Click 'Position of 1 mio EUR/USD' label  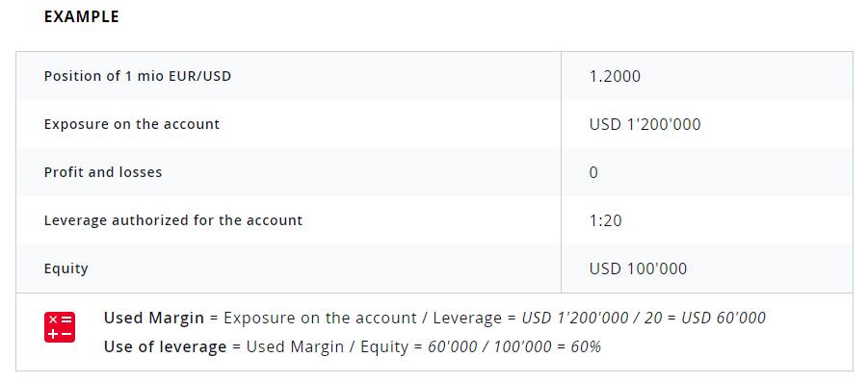138,76
